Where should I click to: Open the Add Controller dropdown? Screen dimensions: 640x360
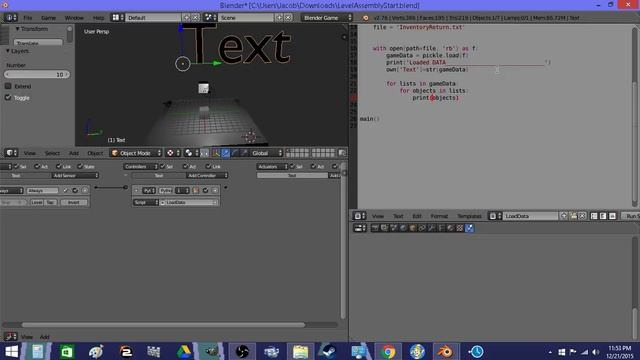(x=207, y=176)
